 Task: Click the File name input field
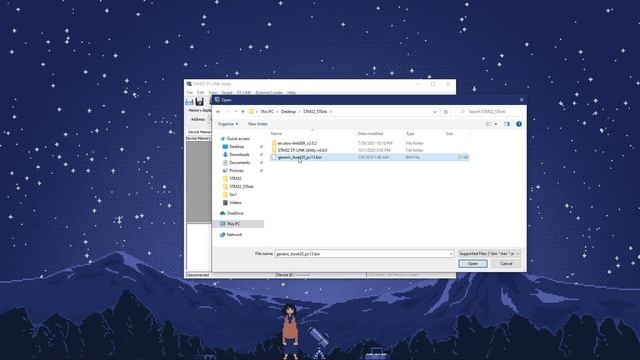[x=361, y=254]
